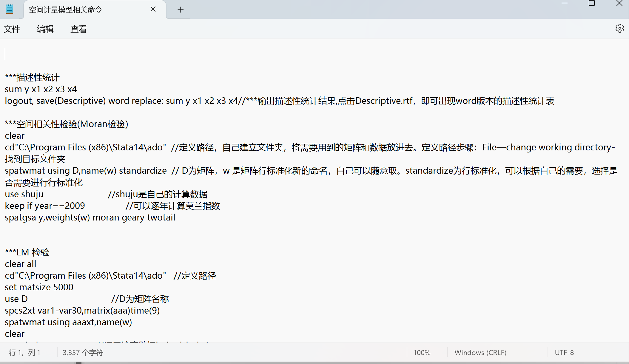
Task: Click the Windows (CRLF) line ending indicator
Action: pyautogui.click(x=480, y=353)
